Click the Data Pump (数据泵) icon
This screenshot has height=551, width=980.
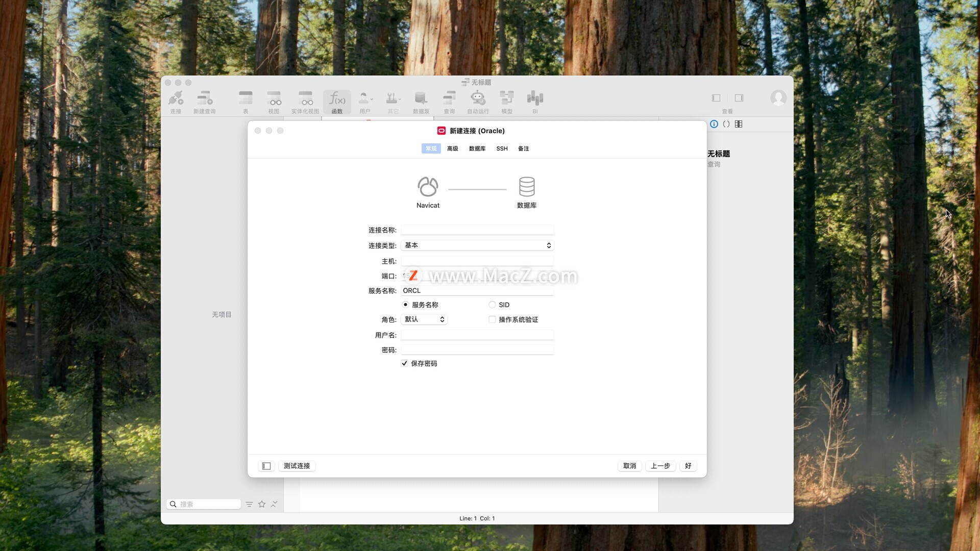pyautogui.click(x=421, y=102)
